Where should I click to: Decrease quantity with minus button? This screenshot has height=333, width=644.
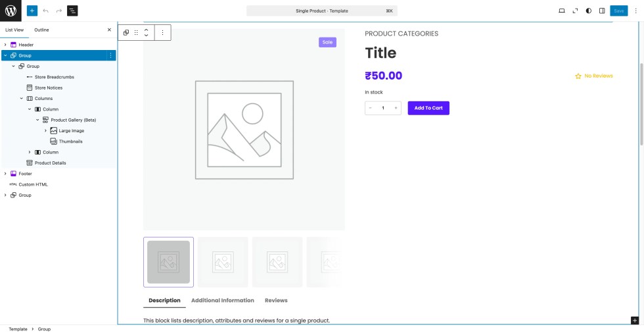tap(371, 108)
